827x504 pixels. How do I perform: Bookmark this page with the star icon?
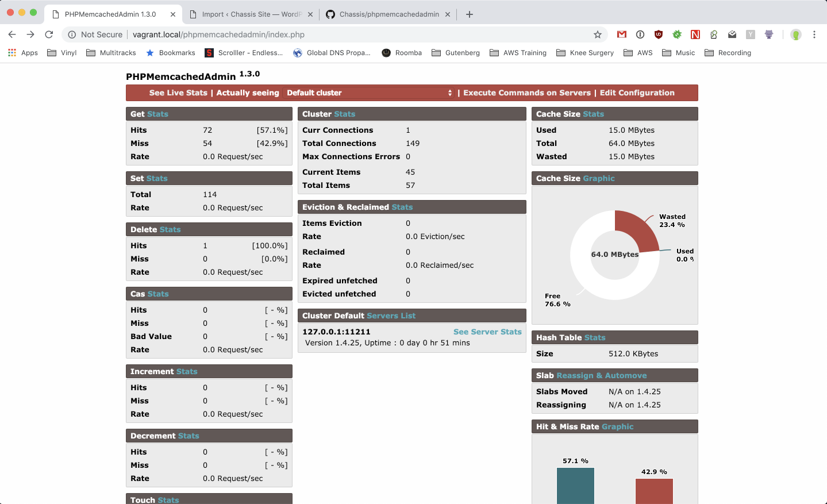pos(598,34)
